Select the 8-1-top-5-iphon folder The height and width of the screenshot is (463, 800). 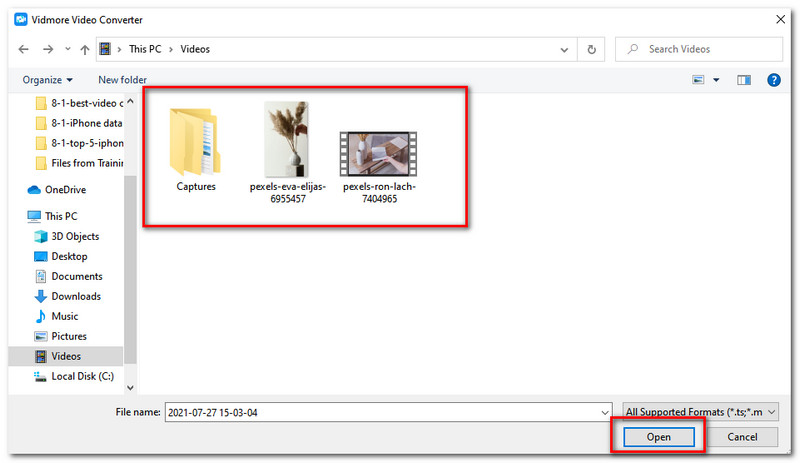[x=80, y=143]
